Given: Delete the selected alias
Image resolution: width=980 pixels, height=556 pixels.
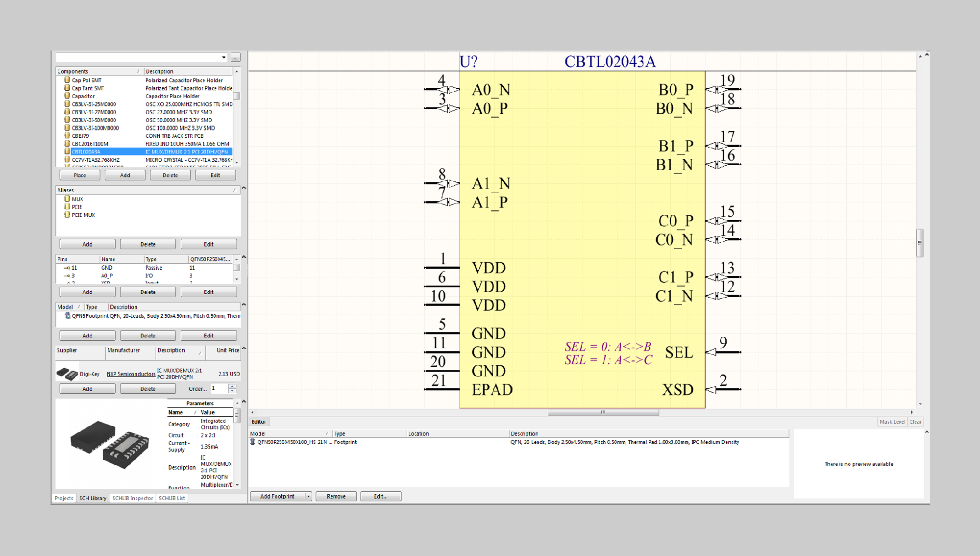Looking at the screenshot, I should [x=148, y=244].
